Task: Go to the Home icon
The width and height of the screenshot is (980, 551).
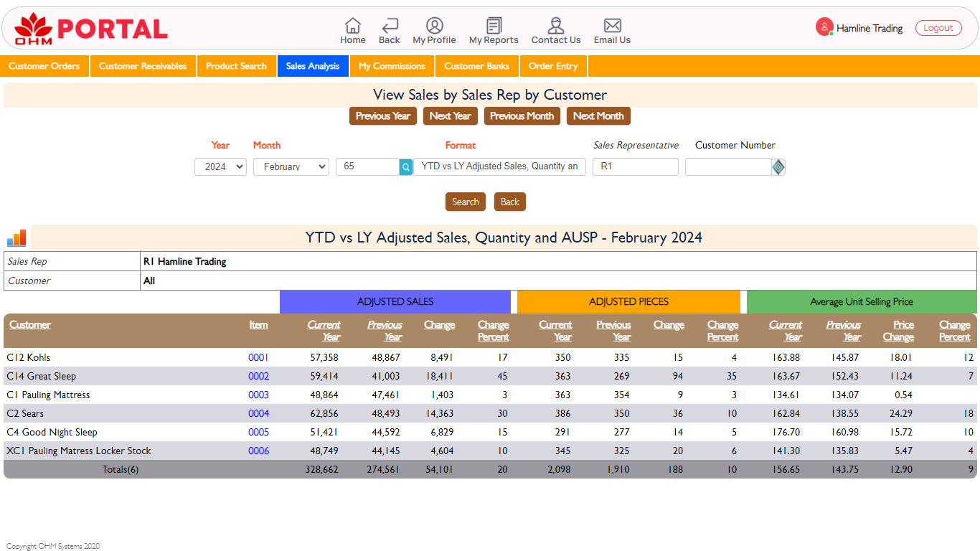Action: point(352,27)
